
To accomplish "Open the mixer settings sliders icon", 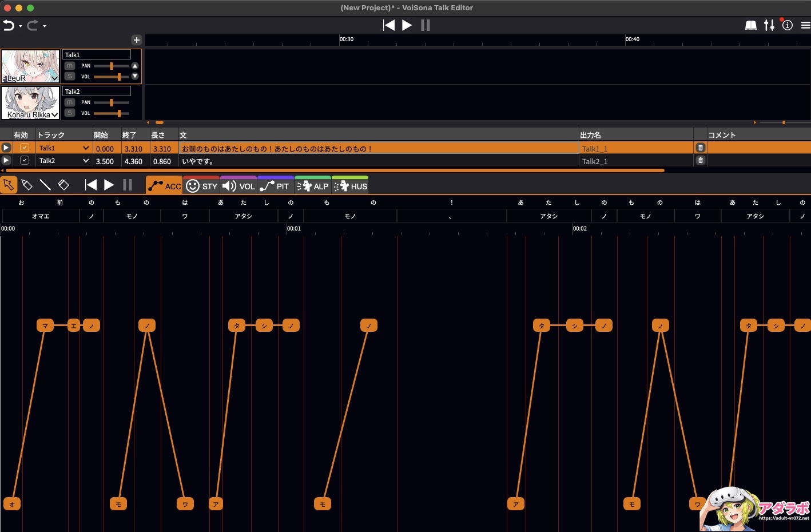I will point(769,25).
